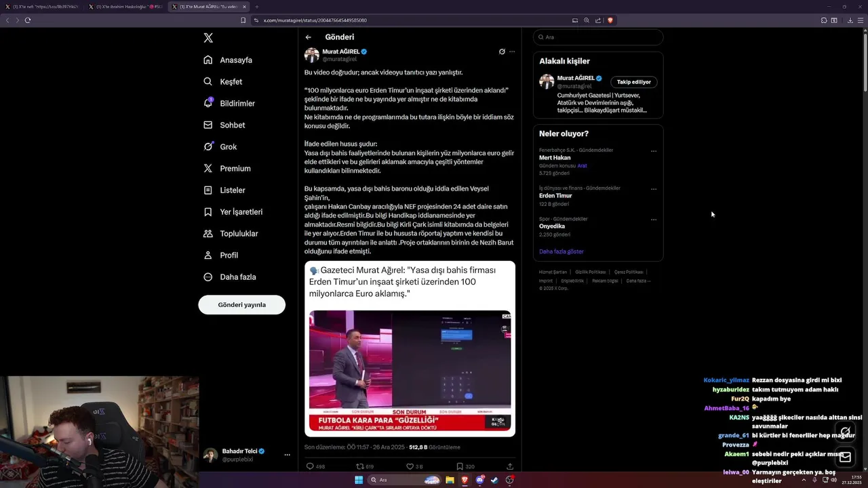
Task: Open Bahadır Telci account switcher menu
Action: click(x=247, y=455)
